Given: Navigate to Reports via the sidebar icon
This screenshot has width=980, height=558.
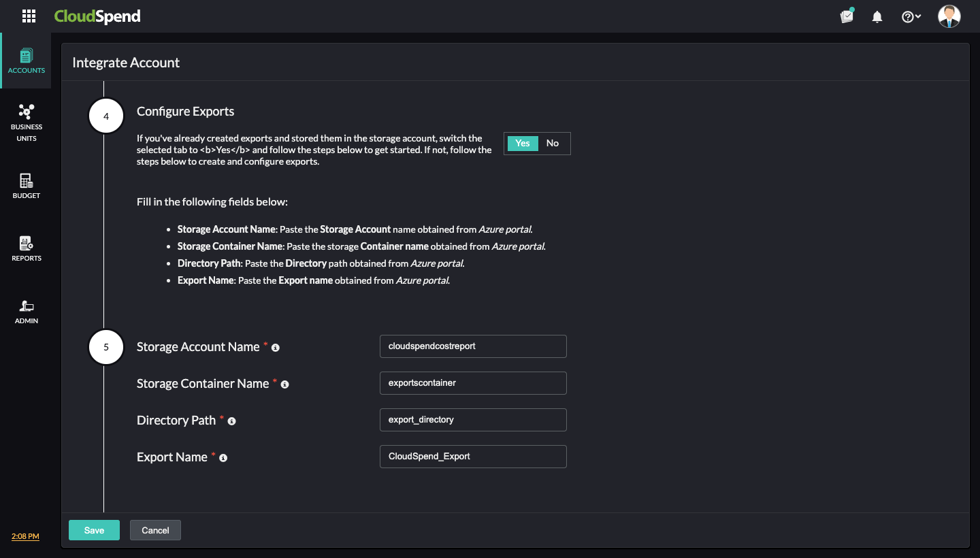Looking at the screenshot, I should click(x=26, y=247).
